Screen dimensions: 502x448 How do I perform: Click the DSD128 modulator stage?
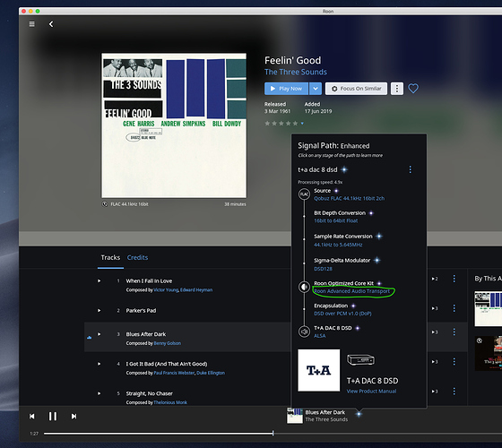(323, 269)
